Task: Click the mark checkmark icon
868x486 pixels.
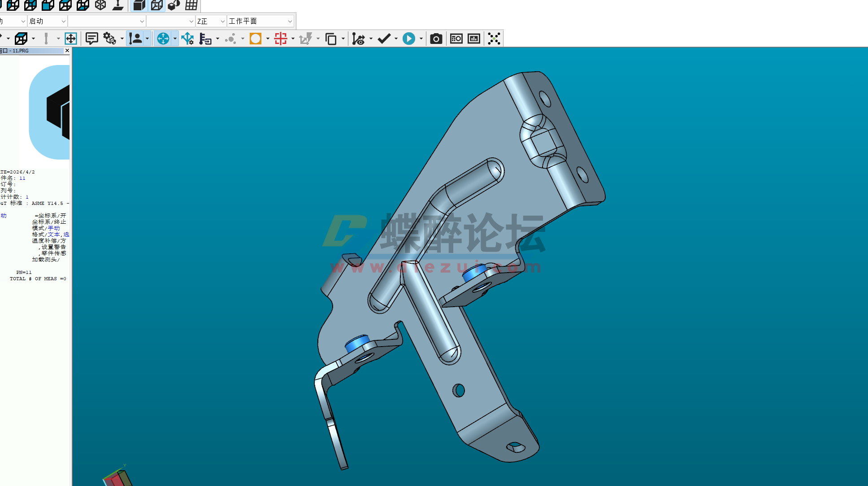Action: [x=384, y=39]
